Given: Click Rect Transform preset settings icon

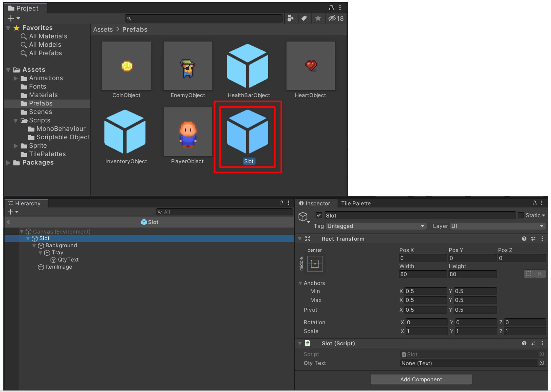Looking at the screenshot, I should (x=533, y=239).
